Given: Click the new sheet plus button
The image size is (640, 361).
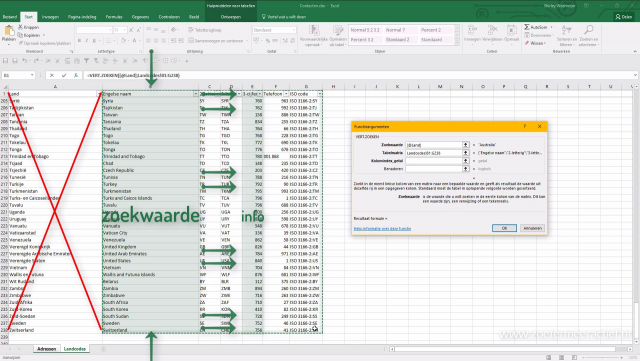Looking at the screenshot, I should point(103,349).
